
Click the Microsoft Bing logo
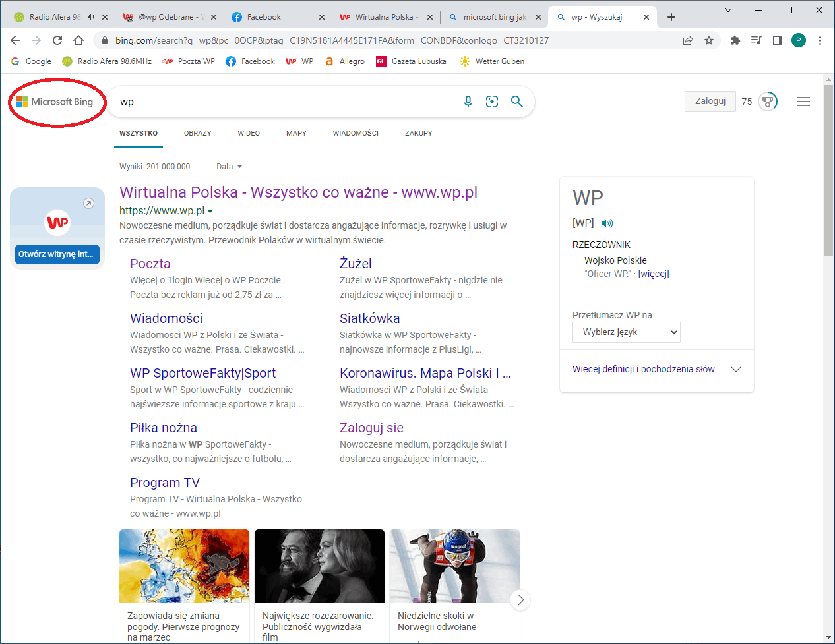coord(55,102)
